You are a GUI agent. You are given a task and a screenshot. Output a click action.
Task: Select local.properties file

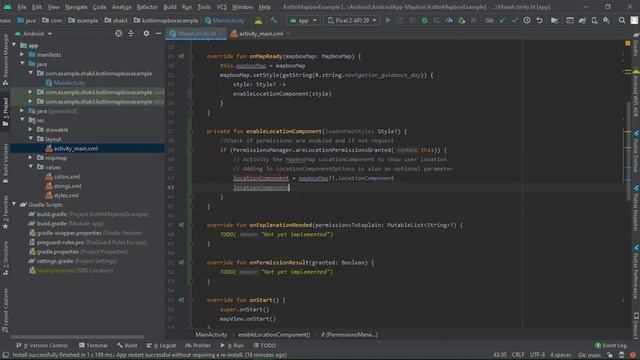click(x=56, y=271)
